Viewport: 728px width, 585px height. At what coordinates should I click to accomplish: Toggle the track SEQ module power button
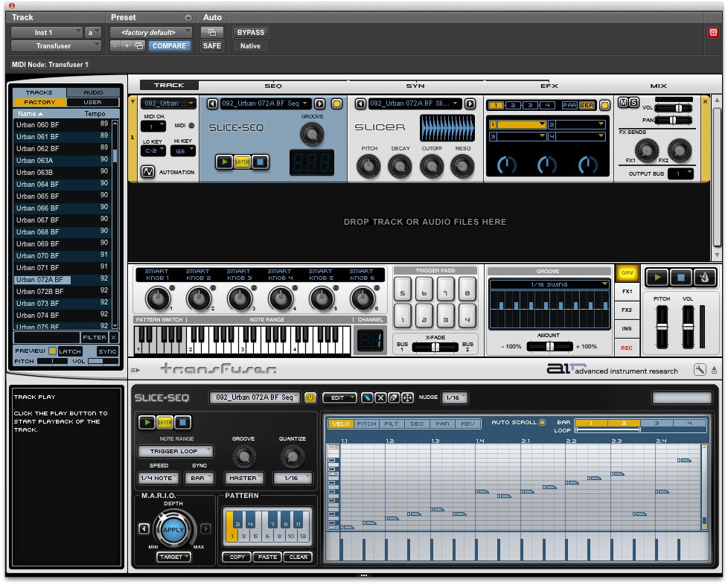(x=336, y=103)
